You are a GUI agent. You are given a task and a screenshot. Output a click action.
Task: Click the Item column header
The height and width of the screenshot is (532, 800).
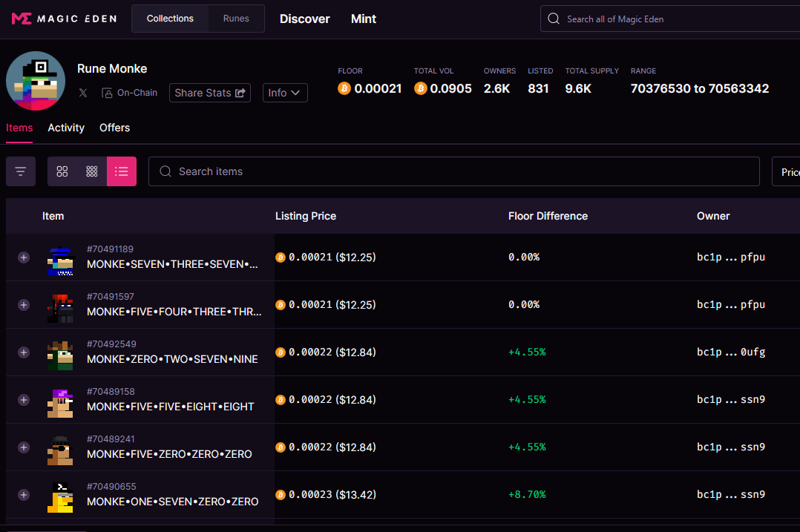coord(53,216)
